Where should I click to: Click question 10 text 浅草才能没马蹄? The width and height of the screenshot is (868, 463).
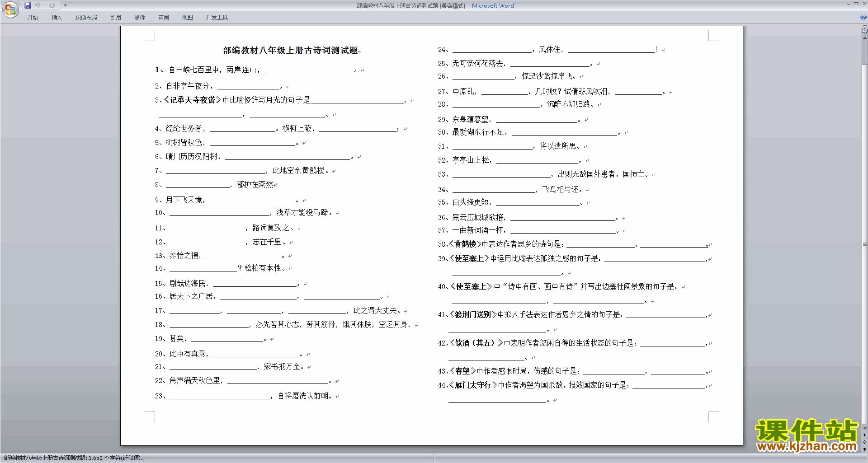point(302,212)
